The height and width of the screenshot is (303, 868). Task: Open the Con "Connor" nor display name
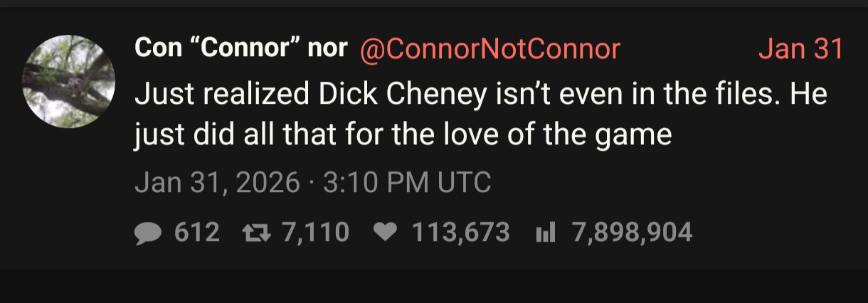(240, 49)
